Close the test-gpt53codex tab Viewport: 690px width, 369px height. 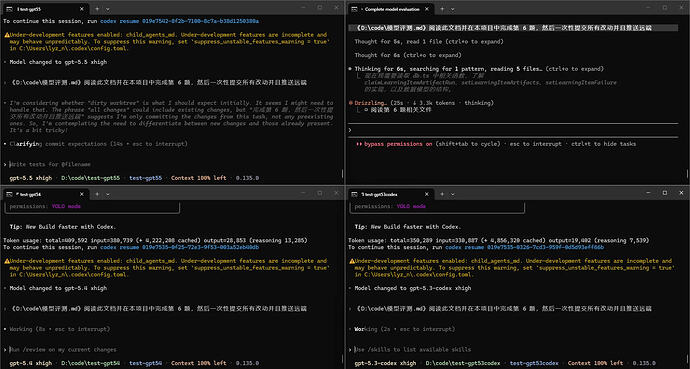[x=427, y=194]
